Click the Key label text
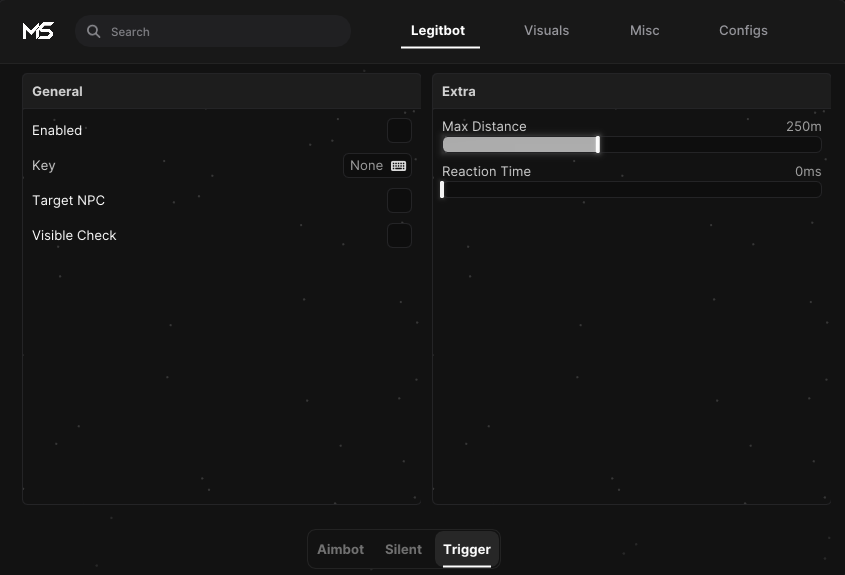Screen dimensions: 845x575 [44, 165]
